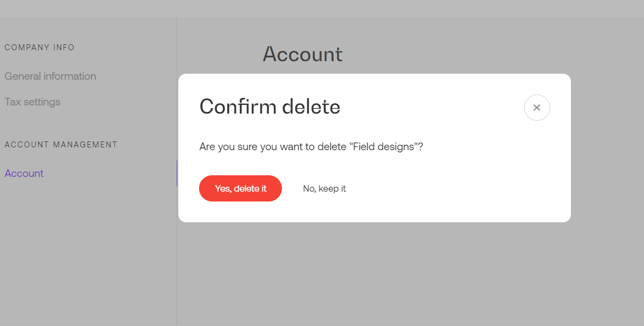Click the quoted "Field designs" name in the message
Screen dimensions: 644x326
pos(385,147)
